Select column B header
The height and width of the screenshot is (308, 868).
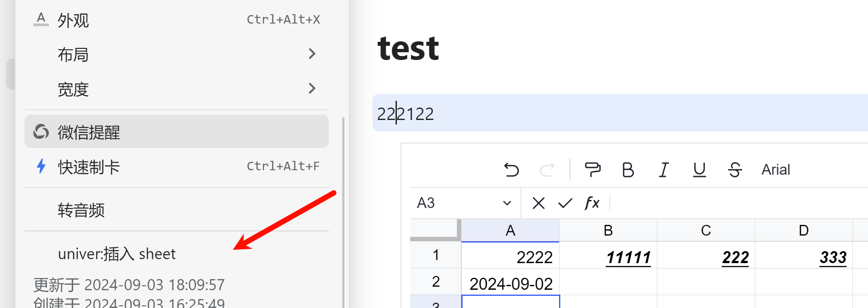pos(608,230)
